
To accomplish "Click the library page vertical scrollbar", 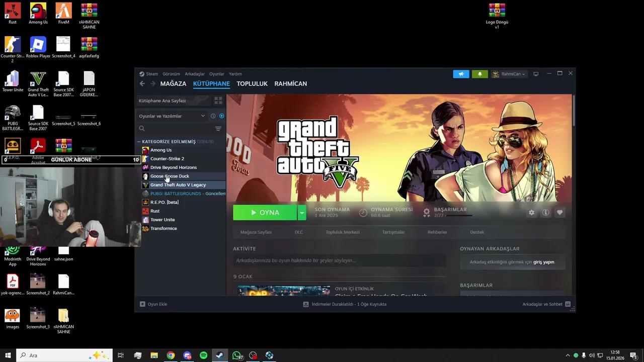I will 574,111.
